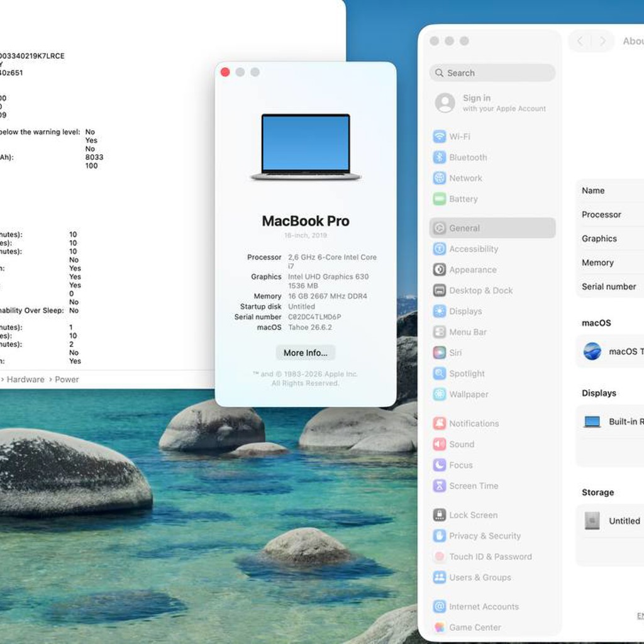Select the Wallpaper icon in sidebar
This screenshot has width=644, height=644.
[439, 394]
